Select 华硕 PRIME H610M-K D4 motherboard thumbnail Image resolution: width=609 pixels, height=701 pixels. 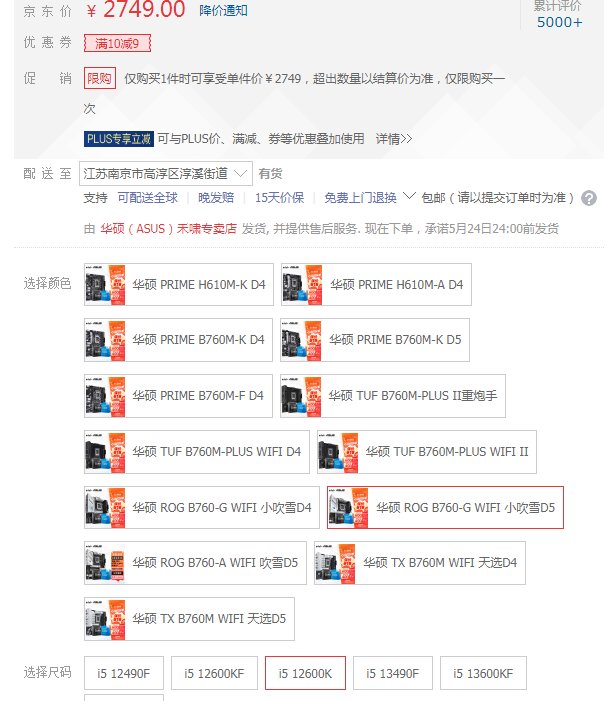(105, 285)
